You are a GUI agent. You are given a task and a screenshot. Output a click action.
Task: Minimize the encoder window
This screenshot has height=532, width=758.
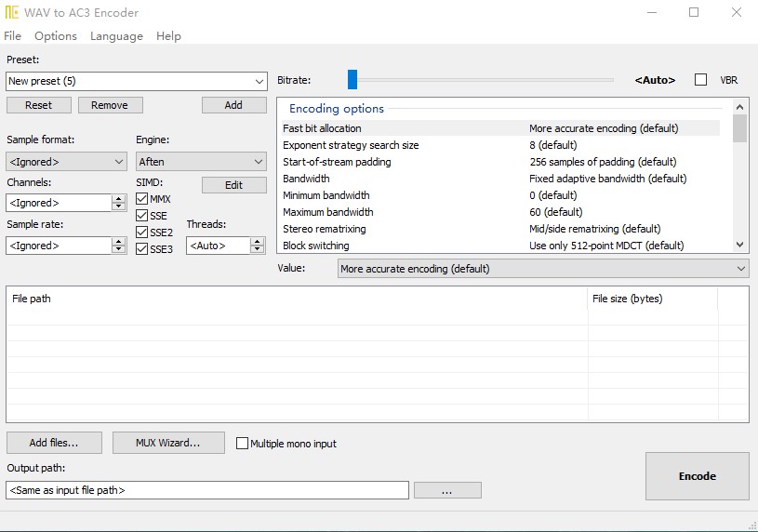[x=652, y=13]
